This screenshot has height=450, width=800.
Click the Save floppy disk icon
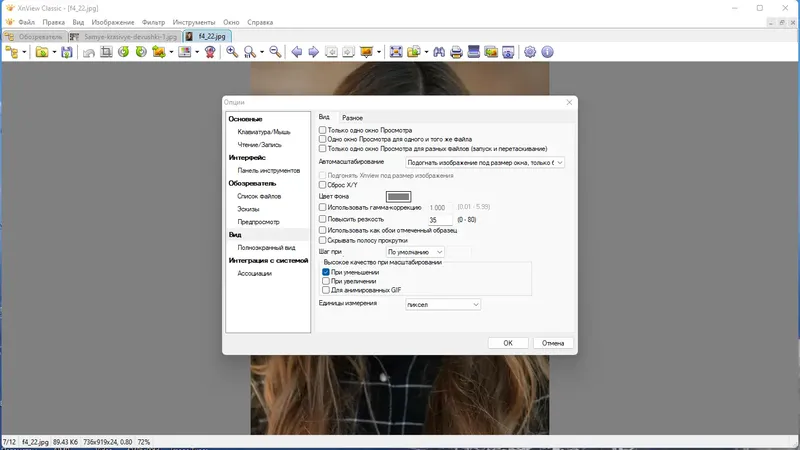pos(67,52)
